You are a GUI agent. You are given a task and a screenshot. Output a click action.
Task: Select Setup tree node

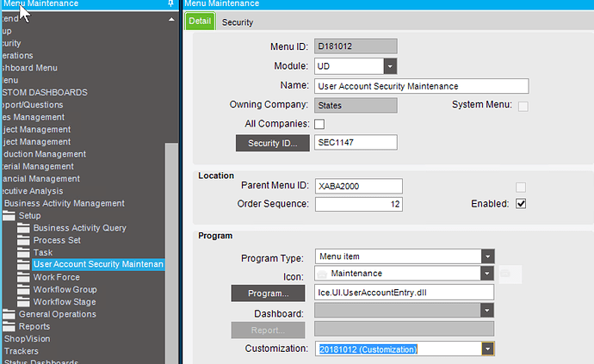pyautogui.click(x=29, y=215)
